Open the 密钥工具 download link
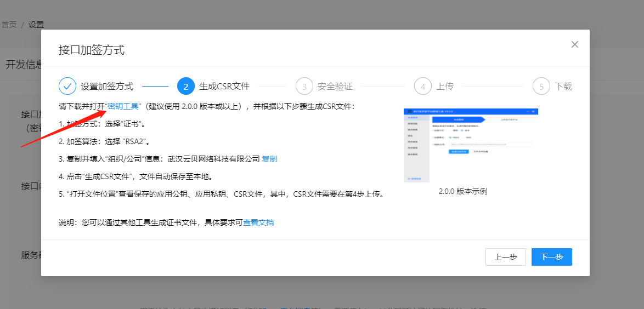This screenshot has width=644, height=309. 123,106
